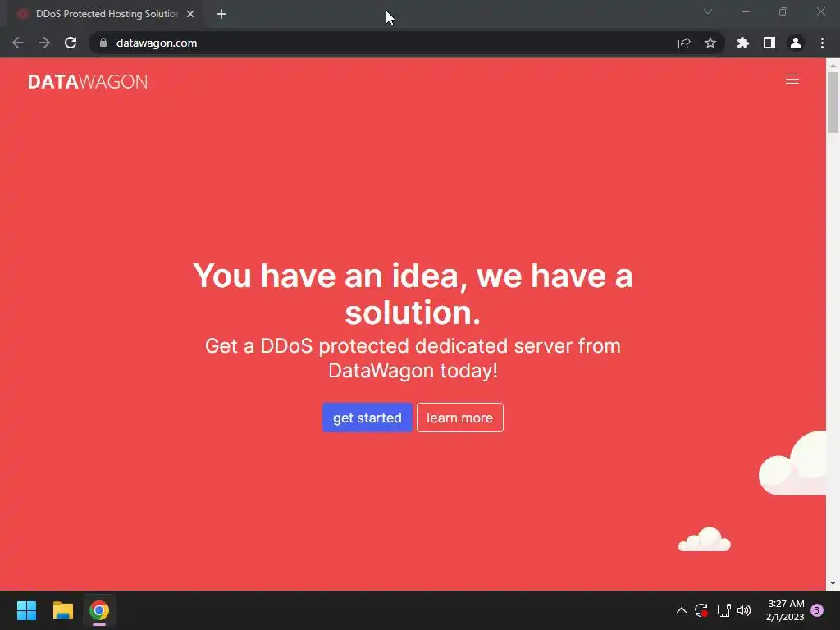Click the blue get started button

(x=367, y=418)
